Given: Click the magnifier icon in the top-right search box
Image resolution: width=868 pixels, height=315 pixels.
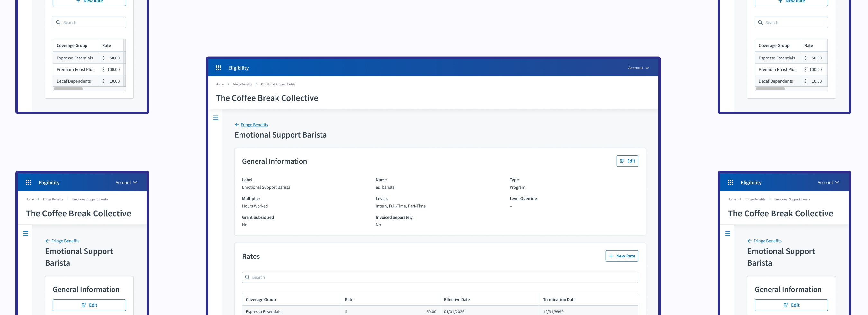Looking at the screenshot, I should (760, 22).
